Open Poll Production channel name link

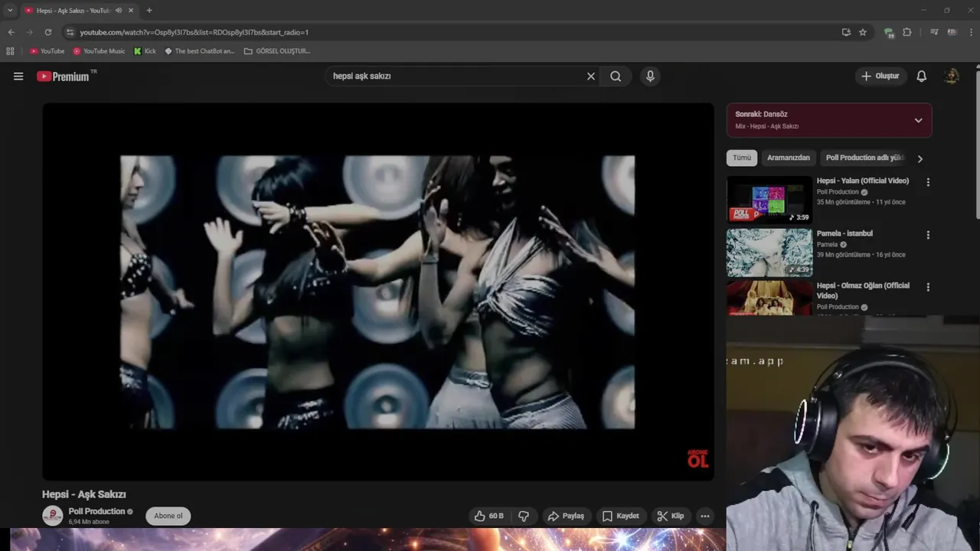point(96,511)
